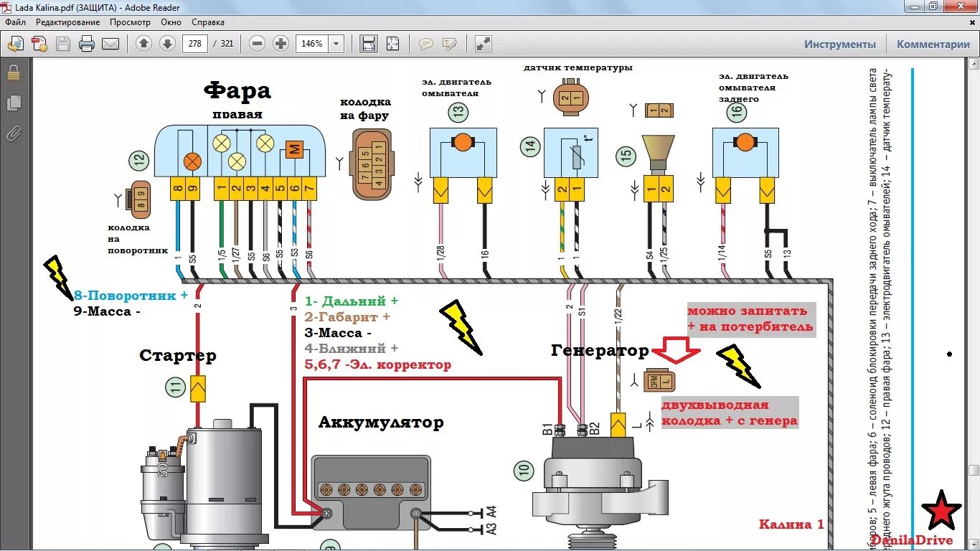Click the page number field showing 278
Viewport: 980px width, 551px height.
(195, 44)
